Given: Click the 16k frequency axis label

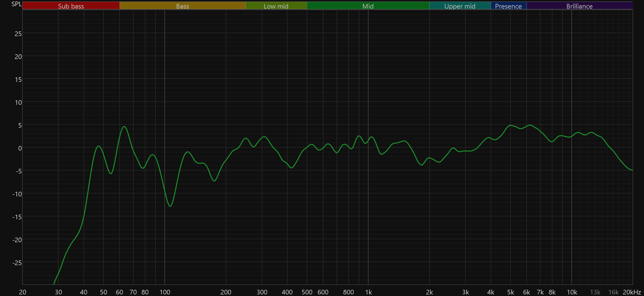Looking at the screenshot, I should [x=613, y=292].
